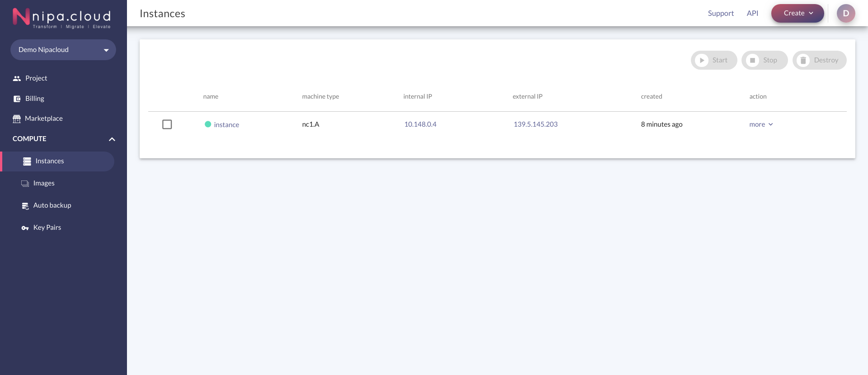Collapse the COMPUTE section chevron
Image resolution: width=868 pixels, height=375 pixels.
click(x=112, y=139)
